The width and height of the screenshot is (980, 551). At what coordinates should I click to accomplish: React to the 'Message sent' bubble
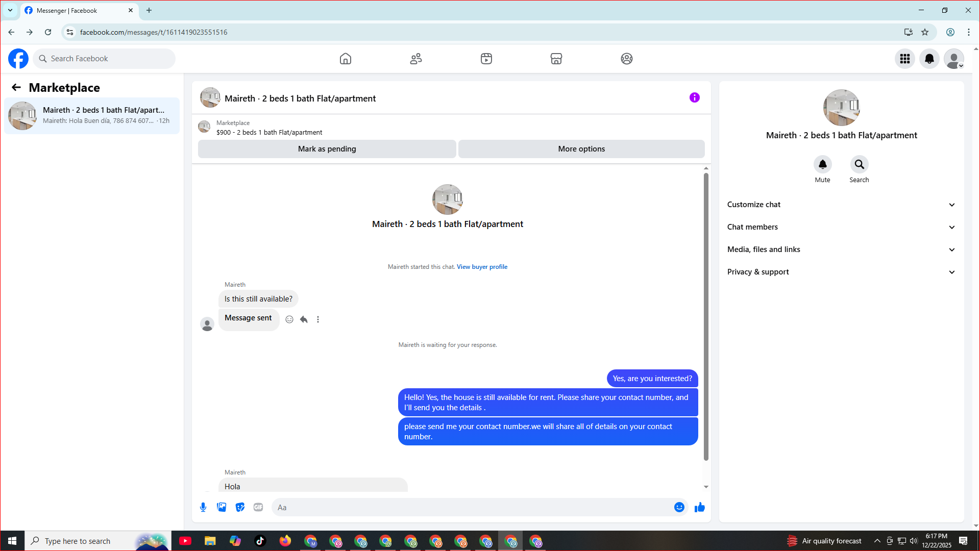coord(289,319)
